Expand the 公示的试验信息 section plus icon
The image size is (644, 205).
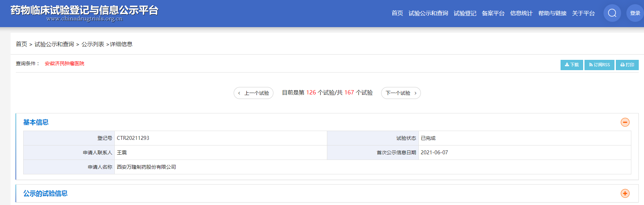pos(625,193)
